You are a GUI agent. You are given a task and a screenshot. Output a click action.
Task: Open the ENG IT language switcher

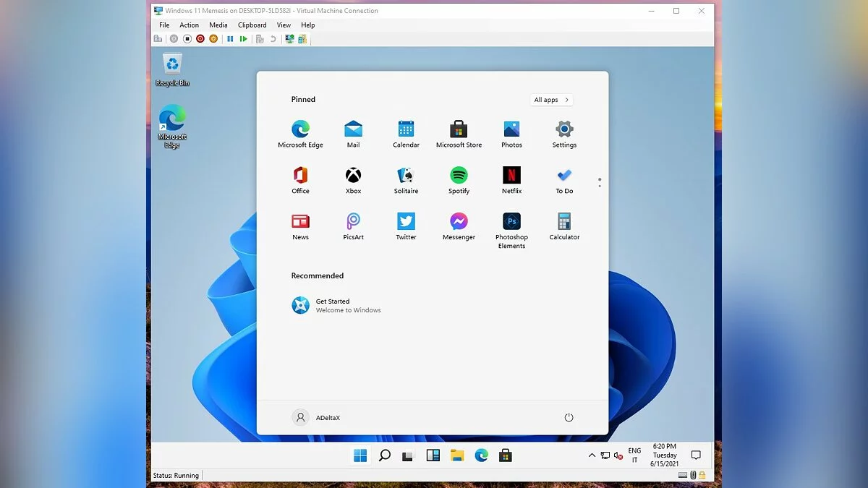click(634, 455)
